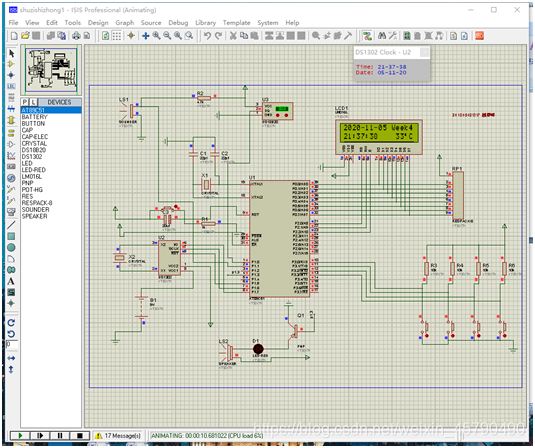Pause the running simulation
This screenshot has height=448, width=535.
pyautogui.click(x=60, y=435)
